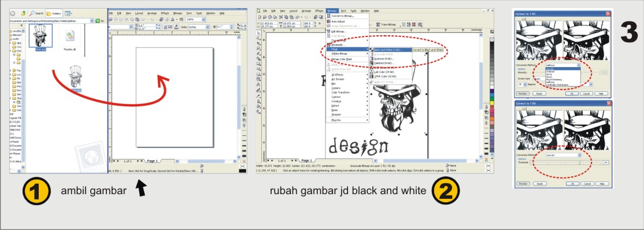Select Line Art in conversion method list

point(562,68)
